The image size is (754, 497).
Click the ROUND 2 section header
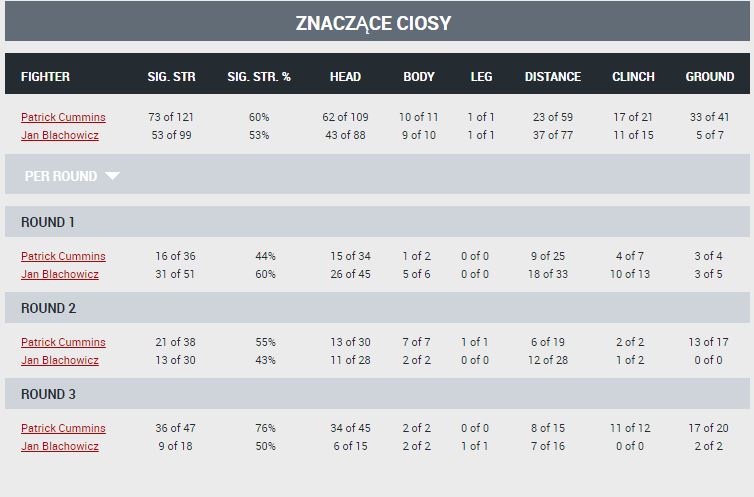pos(377,308)
